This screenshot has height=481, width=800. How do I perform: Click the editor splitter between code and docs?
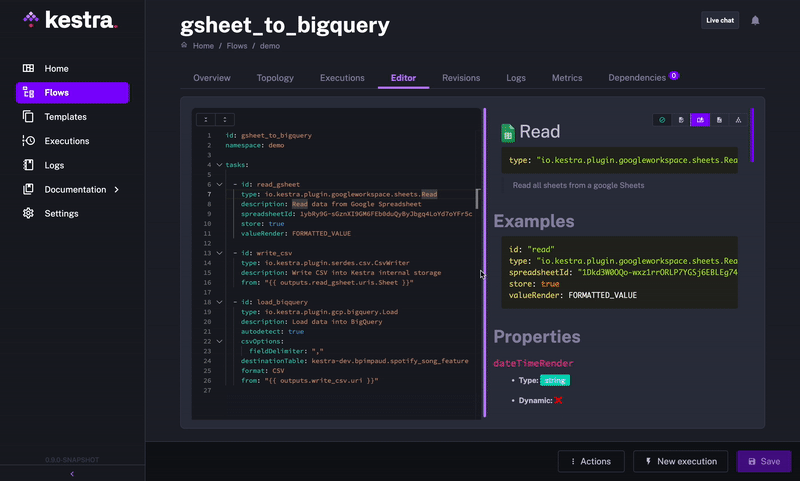click(485, 262)
